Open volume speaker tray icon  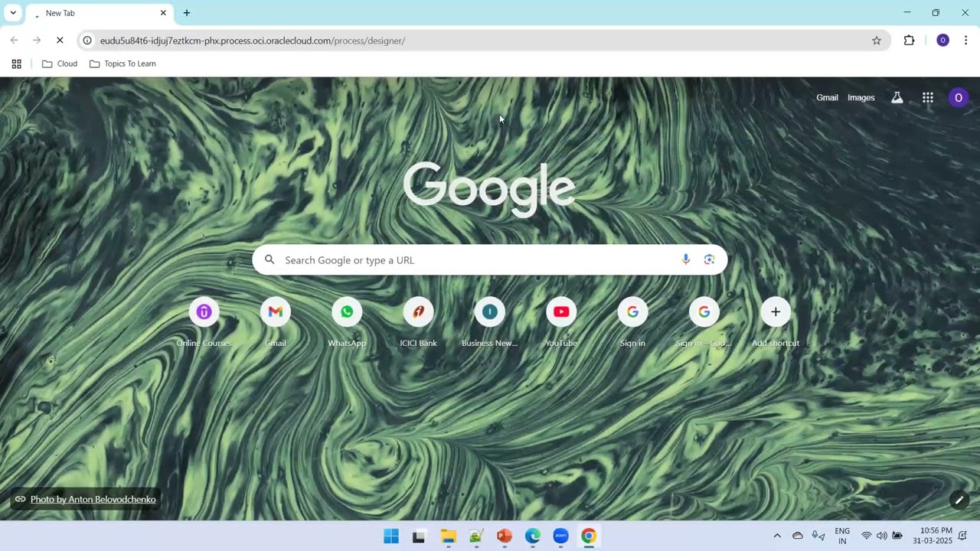[x=881, y=536]
